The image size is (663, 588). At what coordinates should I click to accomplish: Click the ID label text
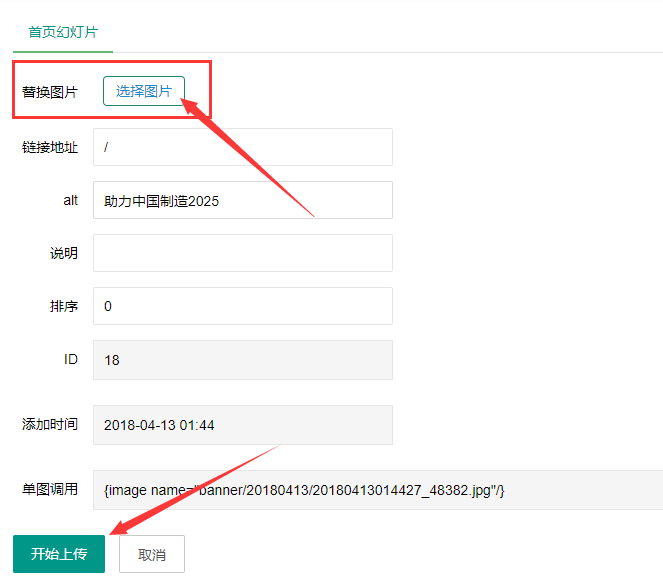pos(70,360)
